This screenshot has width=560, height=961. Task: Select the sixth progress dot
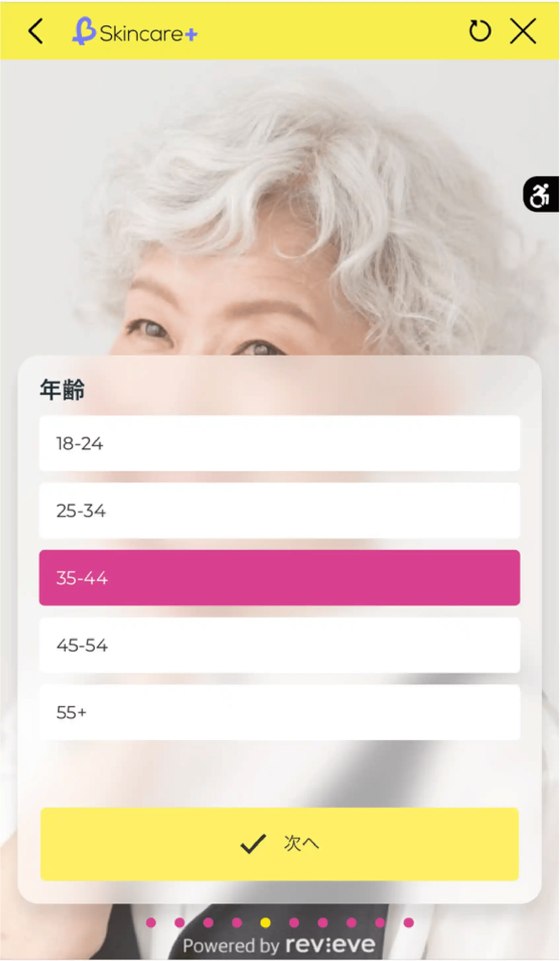294,923
